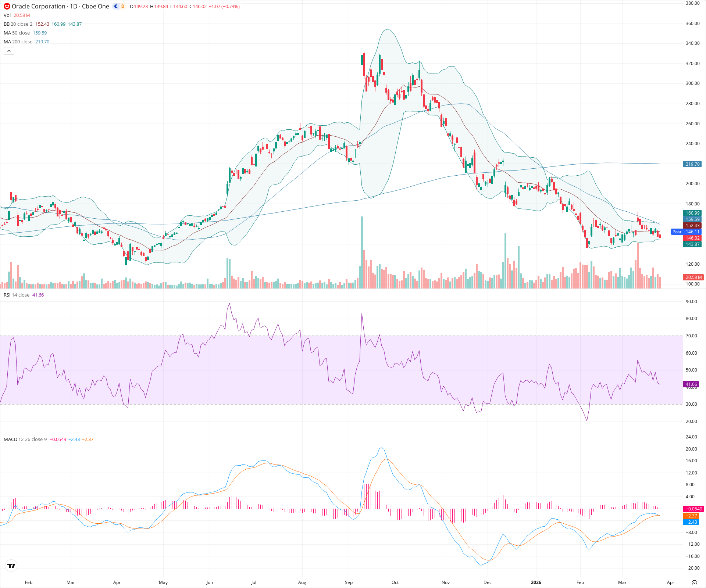Click the 219.70 MA label on the price scale
706x588 pixels.
(692, 164)
